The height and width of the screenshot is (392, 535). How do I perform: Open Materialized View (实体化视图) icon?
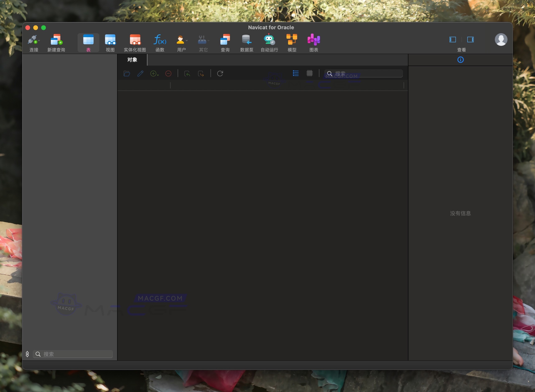(x=135, y=40)
